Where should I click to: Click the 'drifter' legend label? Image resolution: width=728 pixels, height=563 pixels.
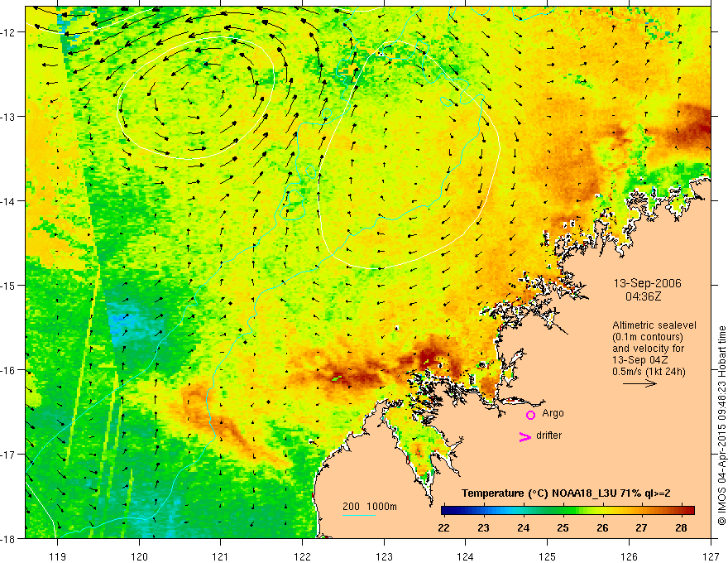pos(548,435)
